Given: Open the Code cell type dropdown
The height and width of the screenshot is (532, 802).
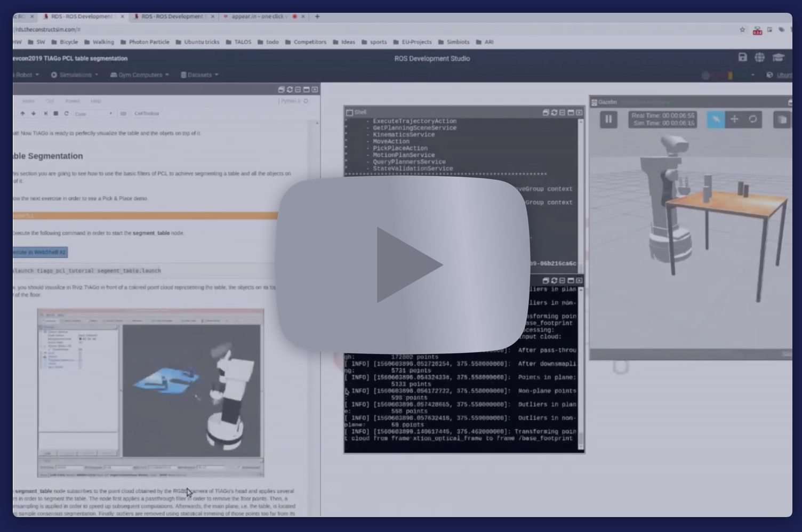Looking at the screenshot, I should tap(93, 114).
